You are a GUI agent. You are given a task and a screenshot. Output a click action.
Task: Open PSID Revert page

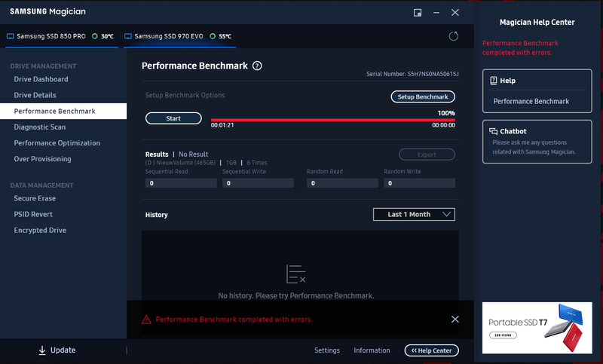click(33, 214)
